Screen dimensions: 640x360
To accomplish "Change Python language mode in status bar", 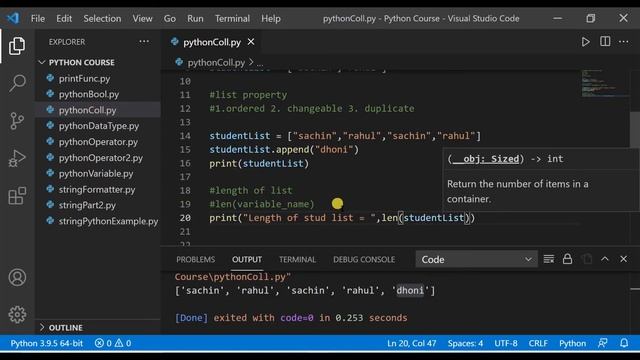I will (572, 343).
